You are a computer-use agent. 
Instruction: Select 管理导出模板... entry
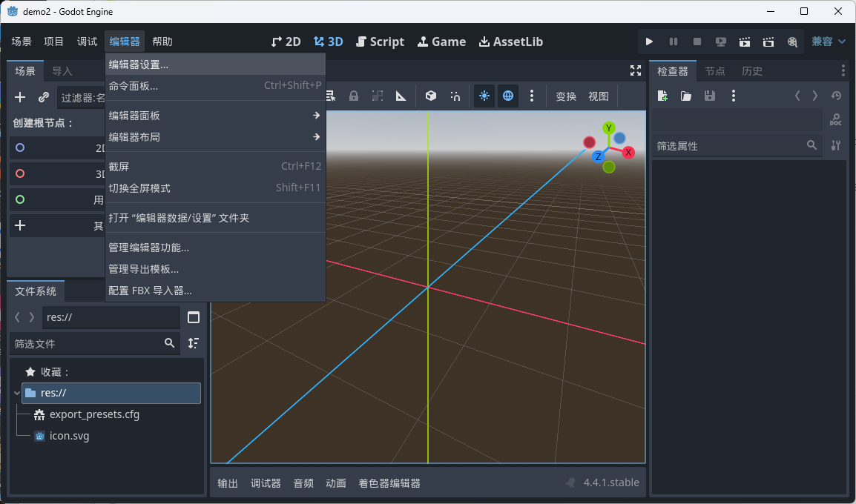(x=216, y=269)
